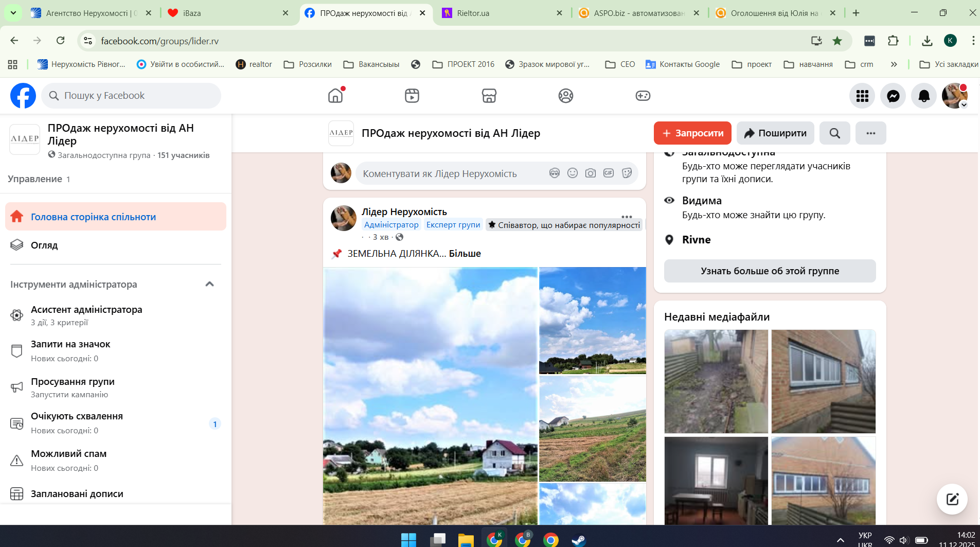Click Більше to expand the post text
Screen dimensions: 980x547
point(465,254)
